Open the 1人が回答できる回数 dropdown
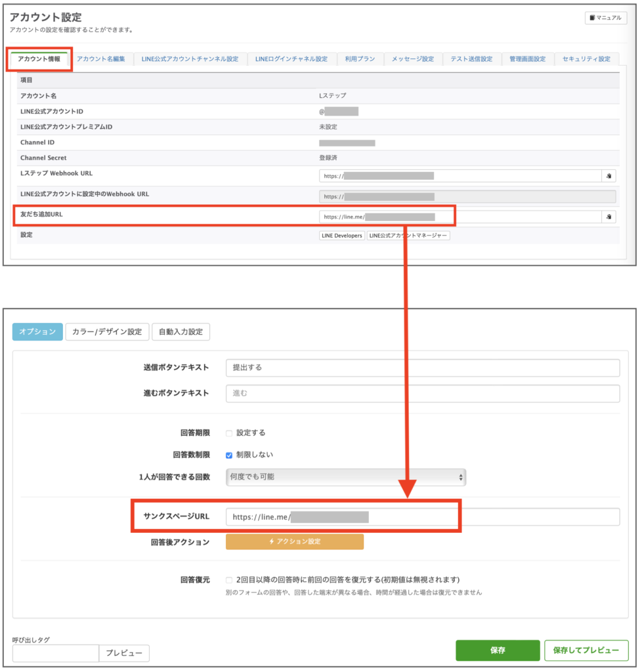Viewport: 642px width, 672px height. coord(345,476)
